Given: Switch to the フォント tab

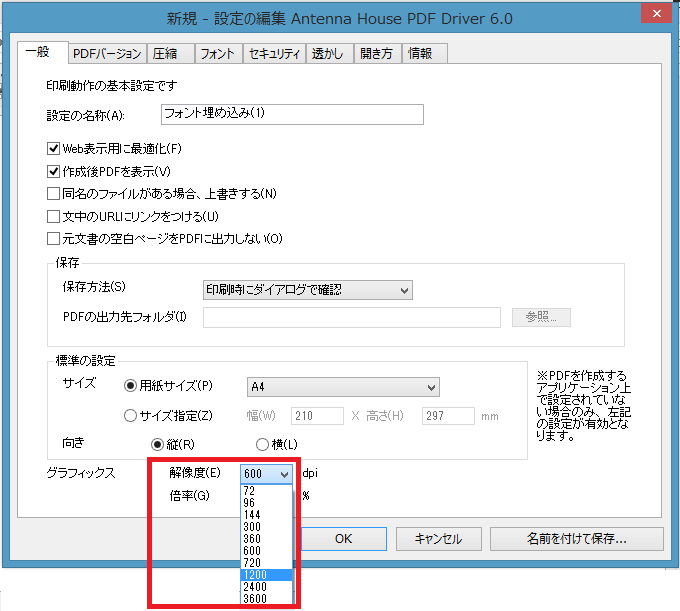Looking at the screenshot, I should click(219, 54).
